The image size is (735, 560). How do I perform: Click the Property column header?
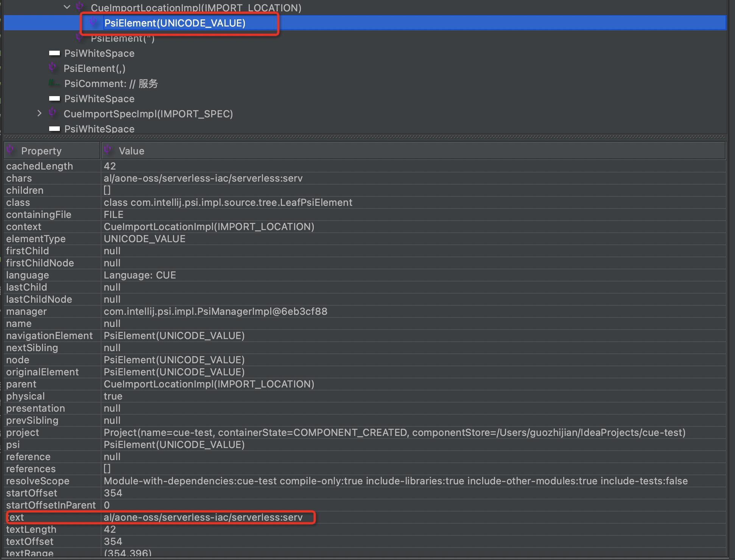tap(42, 151)
